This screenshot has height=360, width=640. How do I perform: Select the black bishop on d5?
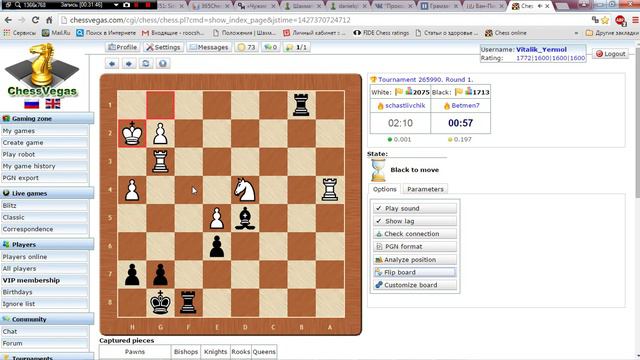pos(245,218)
